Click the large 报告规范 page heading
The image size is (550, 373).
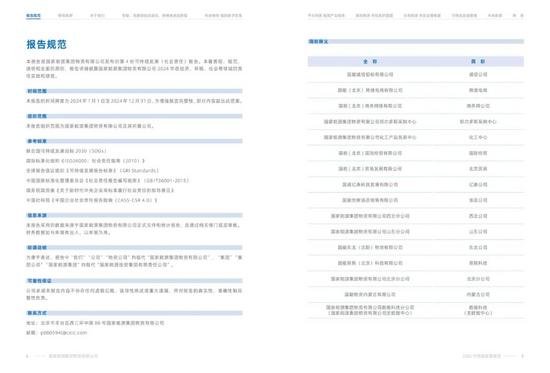[x=46, y=45]
